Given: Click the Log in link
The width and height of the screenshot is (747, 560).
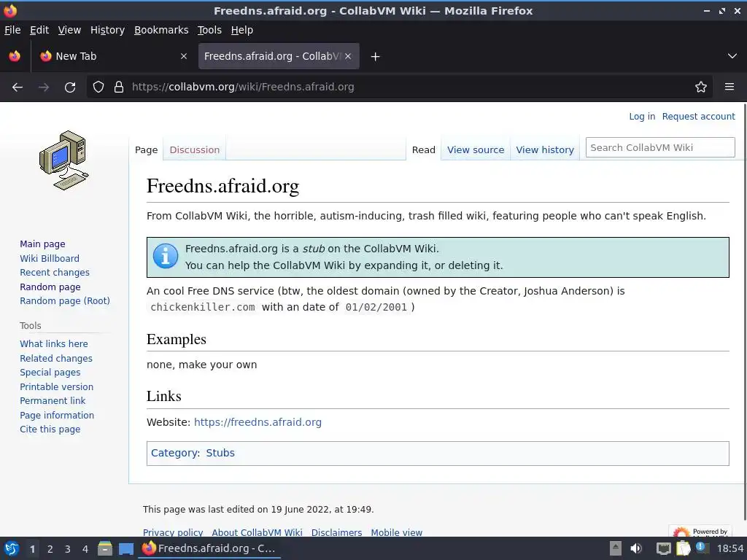Looking at the screenshot, I should pos(642,117).
